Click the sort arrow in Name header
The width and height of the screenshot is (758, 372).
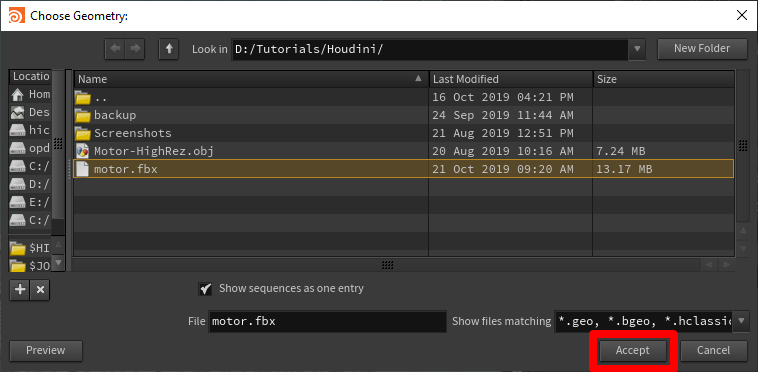[x=418, y=79]
